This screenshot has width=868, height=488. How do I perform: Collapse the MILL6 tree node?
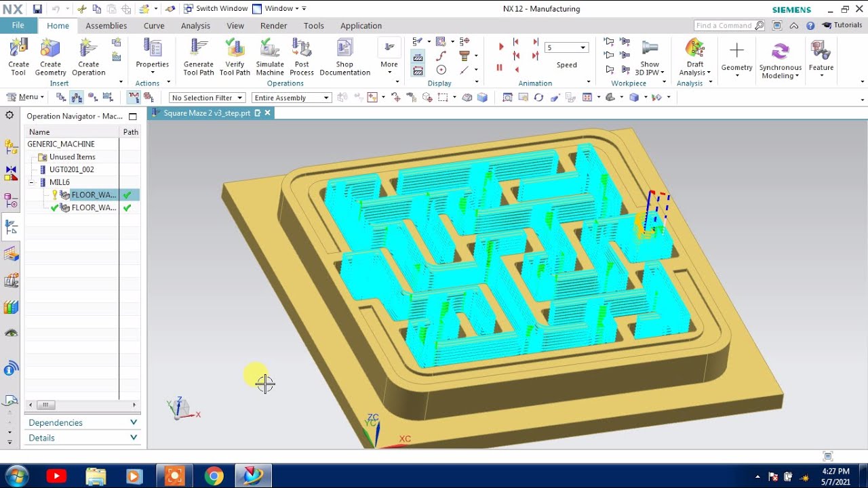pos(32,182)
